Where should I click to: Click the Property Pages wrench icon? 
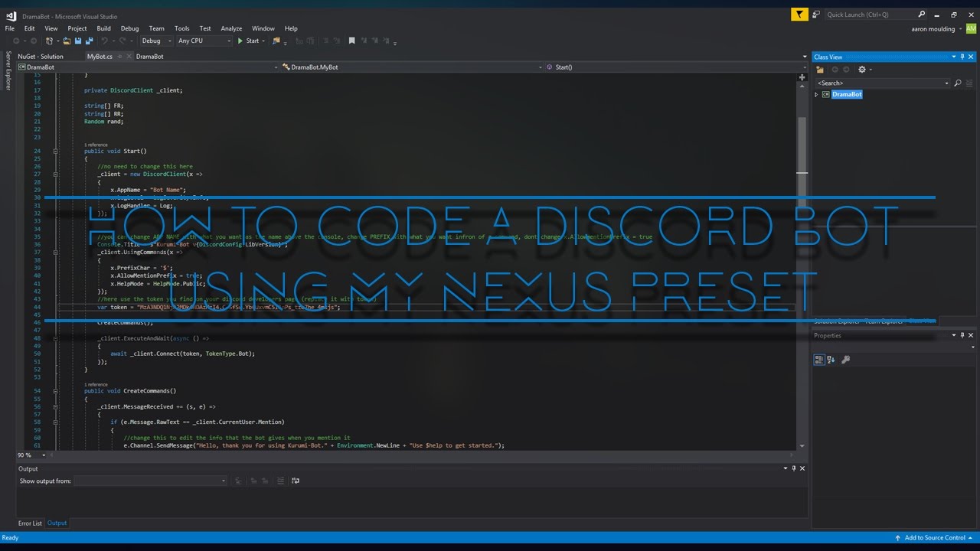coord(845,359)
